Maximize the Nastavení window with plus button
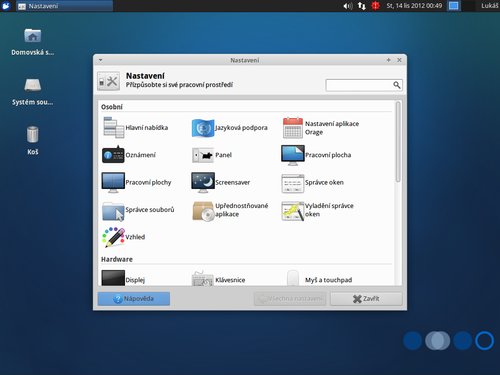Screen dimensions: 500x375 (x=388, y=60)
